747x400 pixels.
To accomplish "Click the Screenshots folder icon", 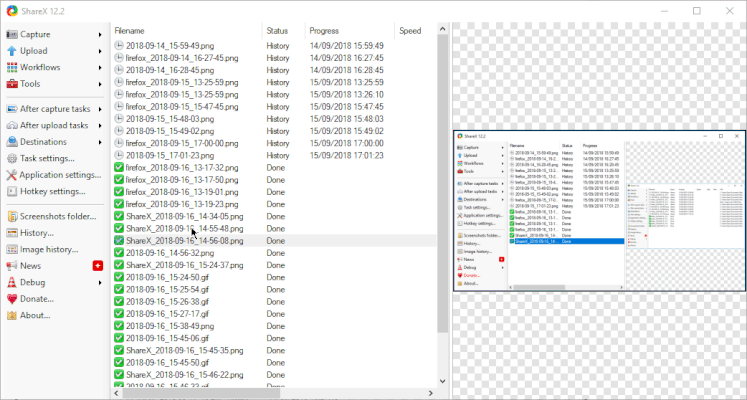I will click(12, 217).
